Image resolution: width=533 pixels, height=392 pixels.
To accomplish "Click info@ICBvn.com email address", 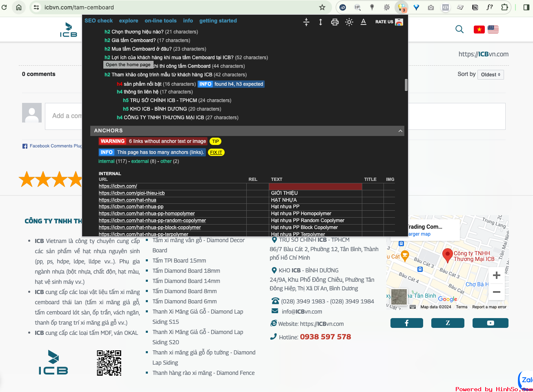I will 302,312.
